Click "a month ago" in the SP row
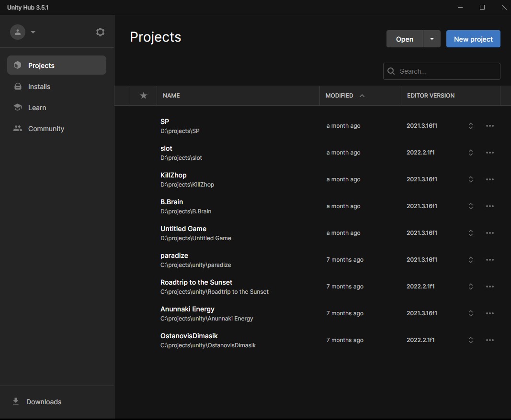Screen dimensions: 511x420 [x=343, y=126]
